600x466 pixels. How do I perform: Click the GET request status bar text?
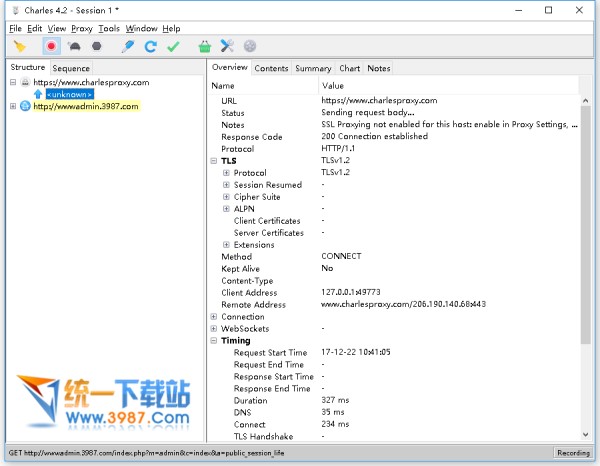[146, 453]
